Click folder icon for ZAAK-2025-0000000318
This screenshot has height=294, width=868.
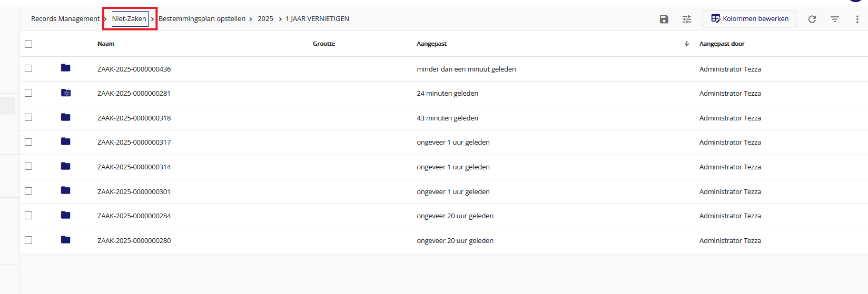coord(65,117)
